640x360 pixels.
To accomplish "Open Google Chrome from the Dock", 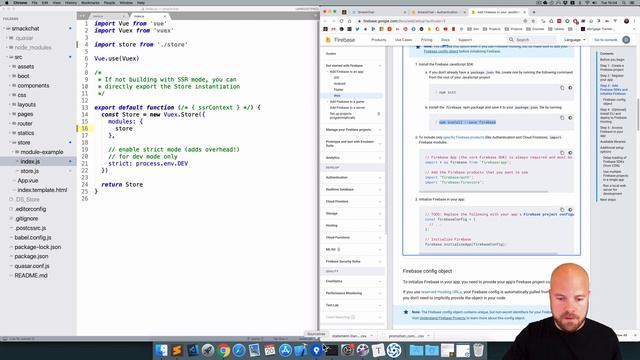I will click(223, 350).
